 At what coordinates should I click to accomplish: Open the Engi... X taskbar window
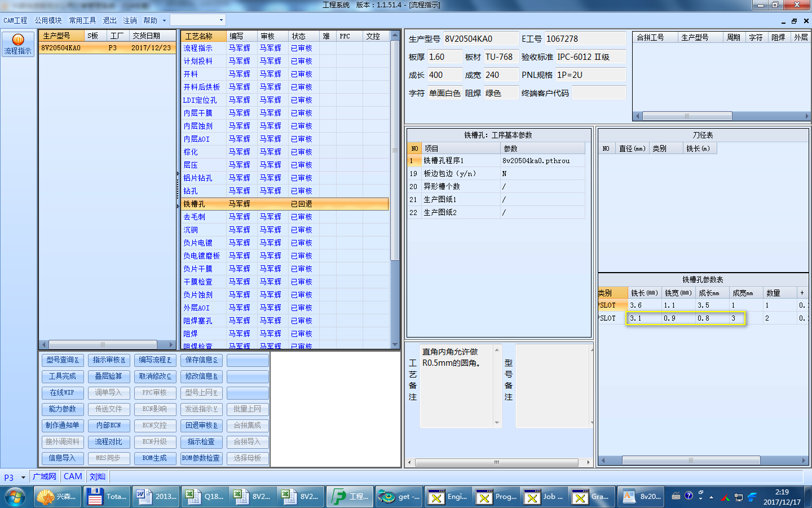click(x=448, y=497)
